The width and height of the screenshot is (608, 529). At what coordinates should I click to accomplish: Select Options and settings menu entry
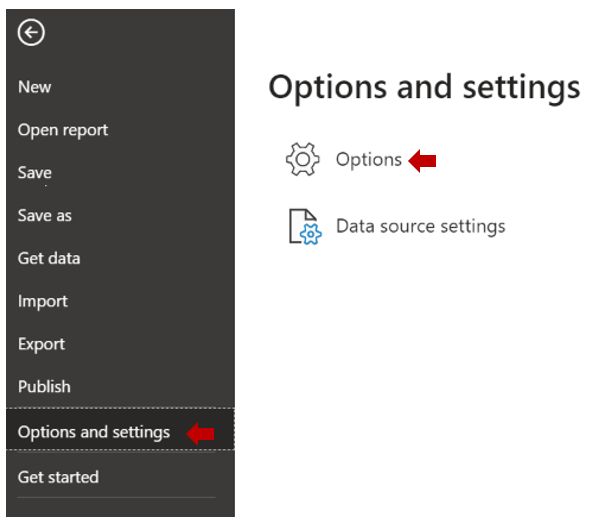120,429
